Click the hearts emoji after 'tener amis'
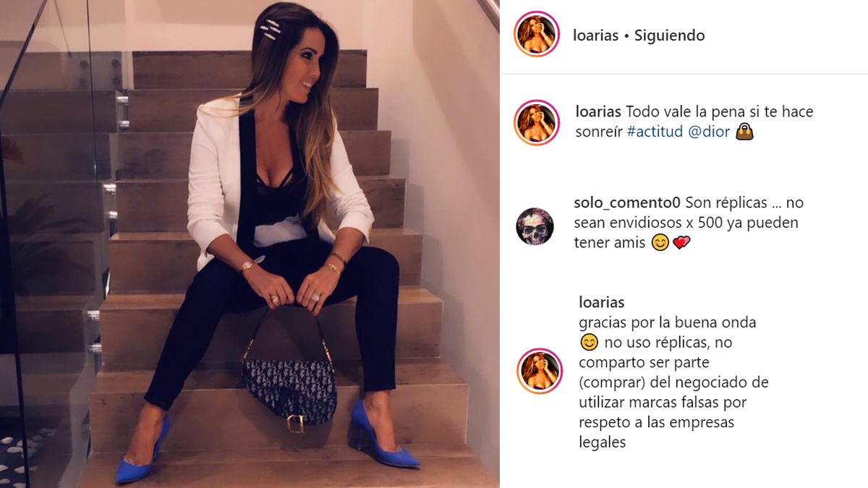 pos(681,243)
